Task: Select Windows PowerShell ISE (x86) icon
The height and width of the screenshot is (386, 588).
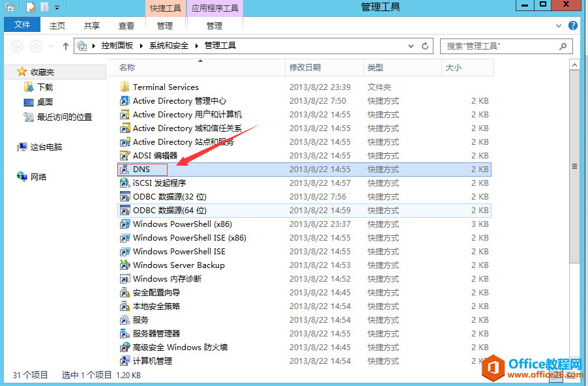Action: [x=125, y=238]
